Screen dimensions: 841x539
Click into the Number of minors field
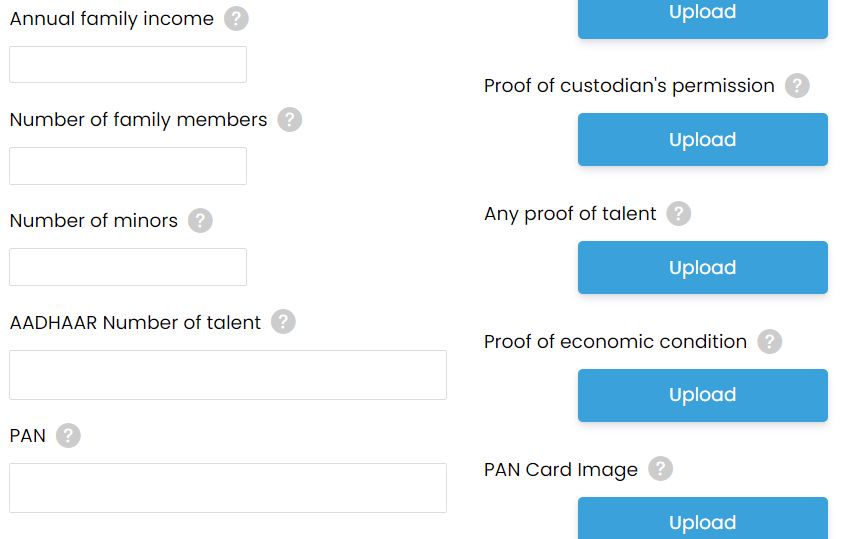click(x=128, y=267)
